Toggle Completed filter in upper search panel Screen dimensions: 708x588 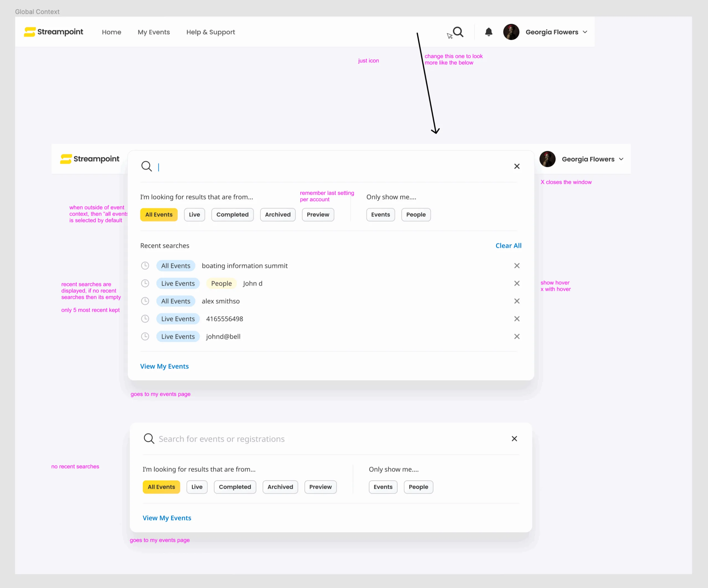pos(233,215)
